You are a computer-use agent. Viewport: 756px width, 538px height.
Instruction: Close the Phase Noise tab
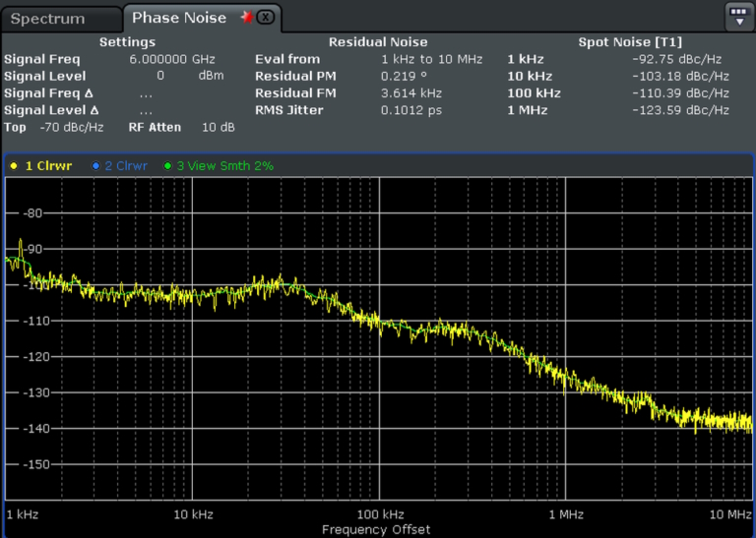point(265,18)
